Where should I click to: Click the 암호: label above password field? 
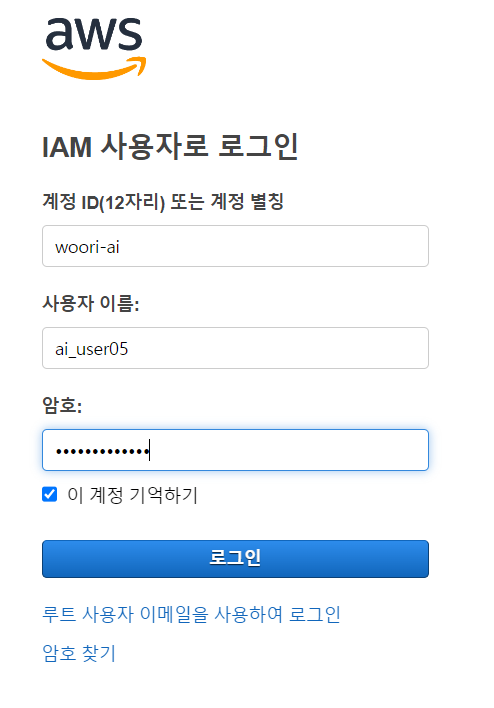click(62, 405)
